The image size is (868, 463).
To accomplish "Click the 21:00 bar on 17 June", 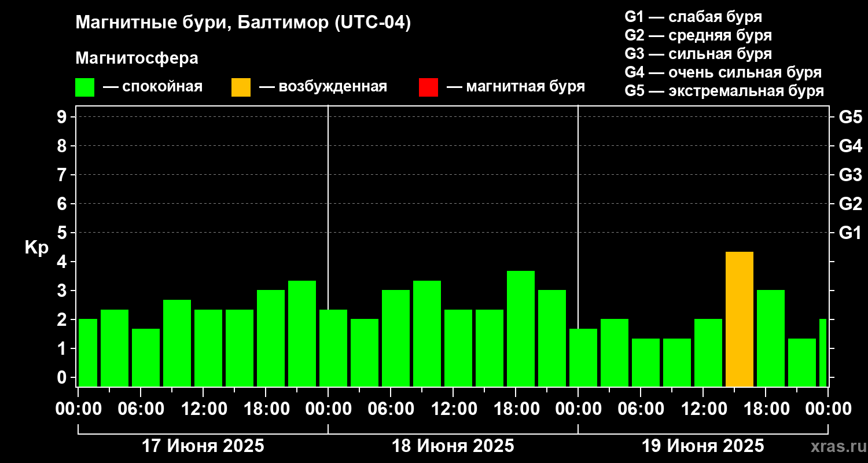I will 302,333.
